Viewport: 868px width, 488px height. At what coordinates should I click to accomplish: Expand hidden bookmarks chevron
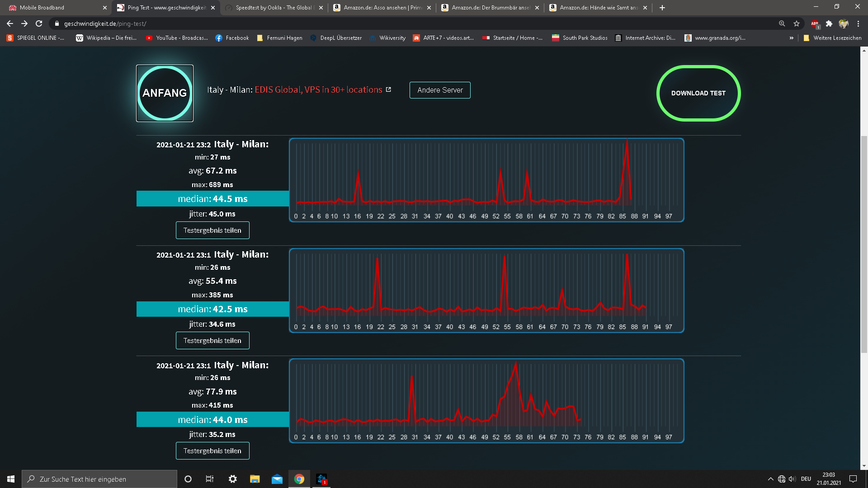pos(791,38)
